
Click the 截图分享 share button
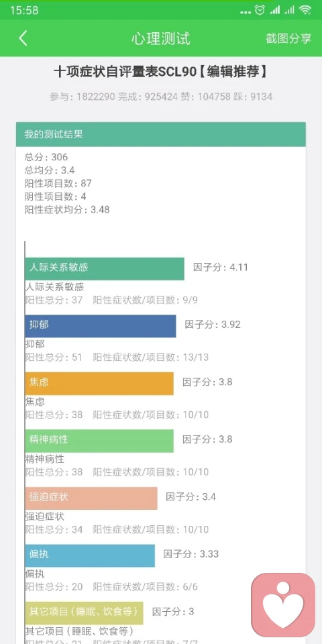tap(288, 39)
